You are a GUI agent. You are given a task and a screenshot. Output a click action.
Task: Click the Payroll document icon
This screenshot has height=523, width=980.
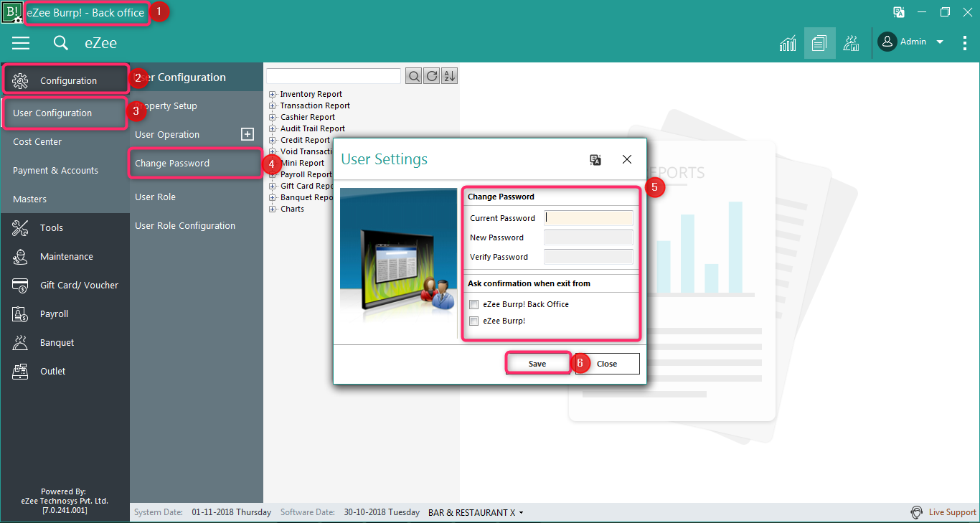click(x=20, y=314)
